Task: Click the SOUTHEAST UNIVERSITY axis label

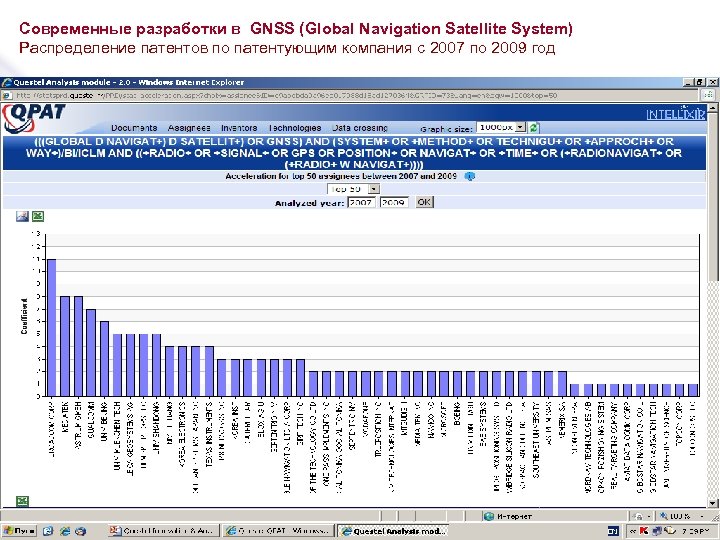Action: coord(535,440)
